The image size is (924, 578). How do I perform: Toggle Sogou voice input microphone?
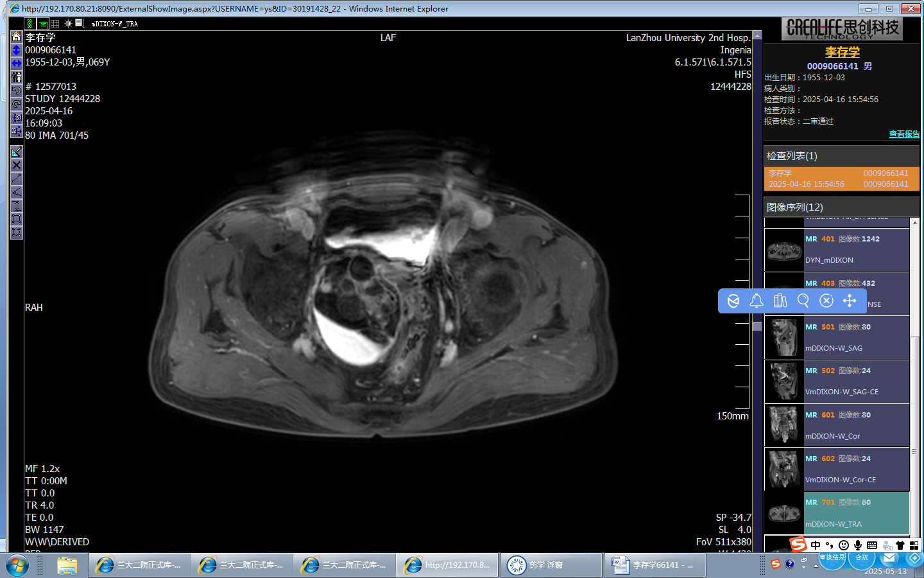pos(857,545)
